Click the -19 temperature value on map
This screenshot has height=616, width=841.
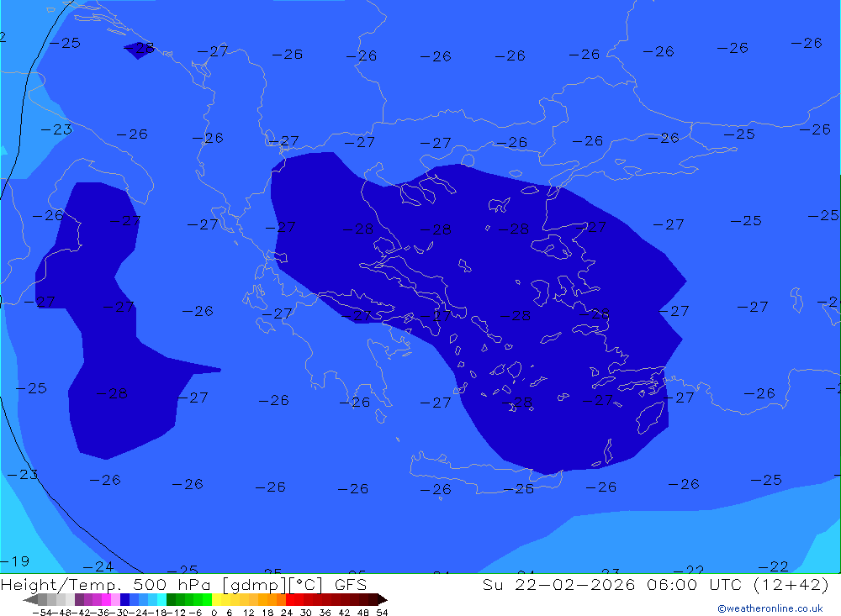point(14,561)
